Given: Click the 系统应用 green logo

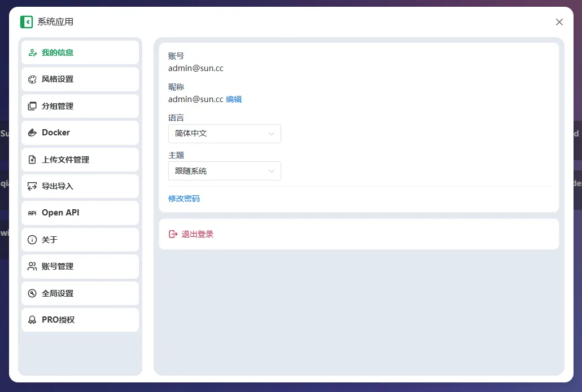Looking at the screenshot, I should tap(25, 21).
